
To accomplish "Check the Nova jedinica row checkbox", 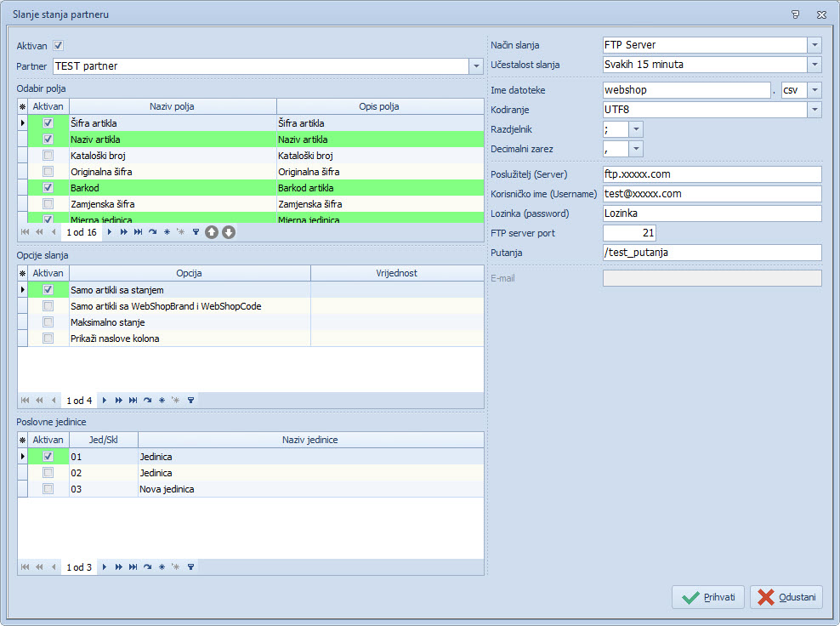I will [48, 489].
